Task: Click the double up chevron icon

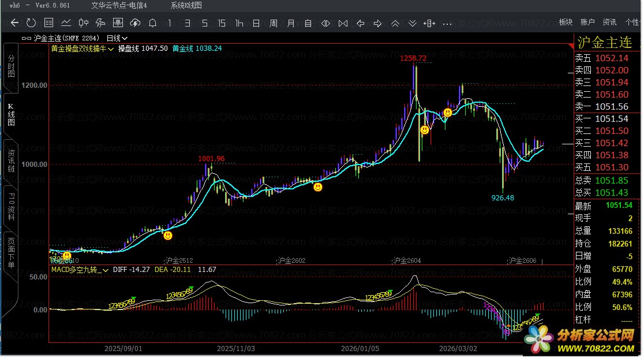Action: pyautogui.click(x=395, y=23)
